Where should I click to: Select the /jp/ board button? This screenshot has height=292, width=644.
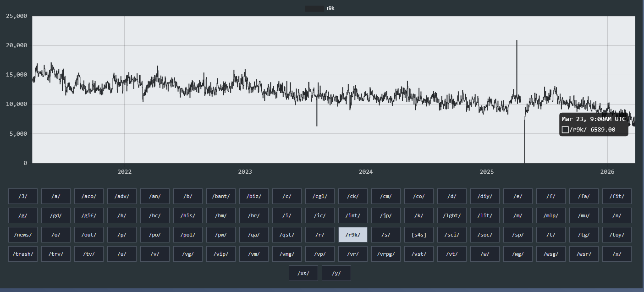point(386,215)
